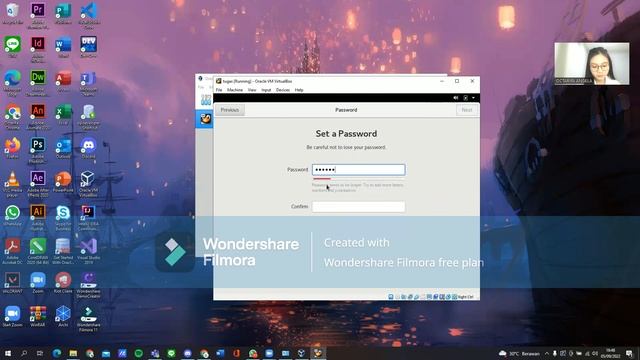Open PowerPoint desktop shortcut

coord(63,181)
